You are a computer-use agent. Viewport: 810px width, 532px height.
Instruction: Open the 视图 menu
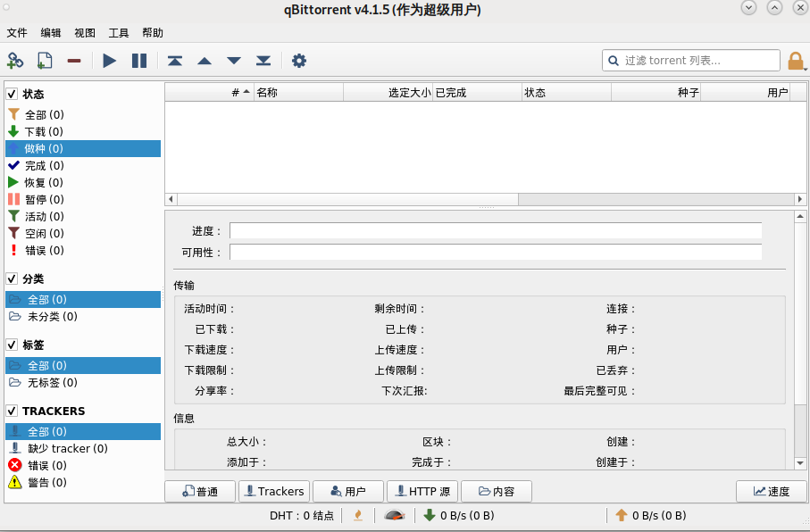[x=85, y=33]
